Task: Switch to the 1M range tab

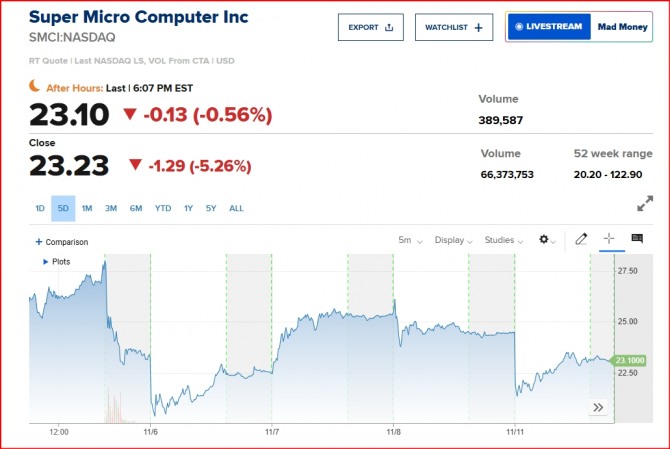Action: click(x=87, y=208)
